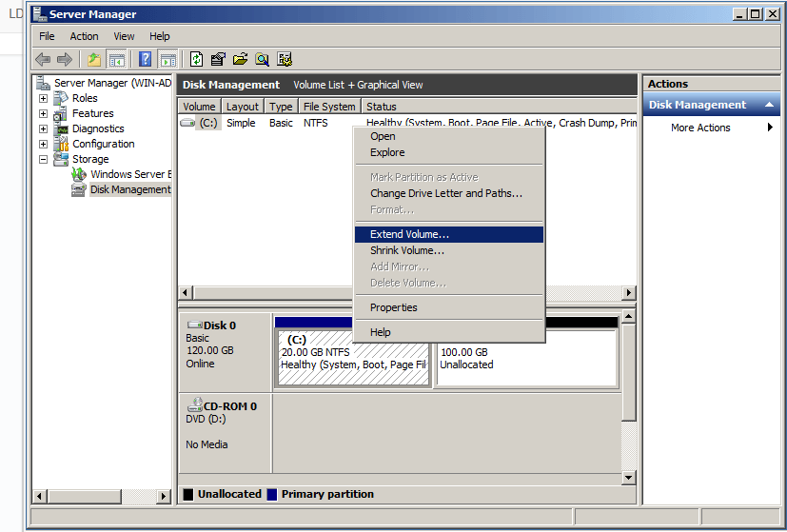Click the Server Manager root node icon

[43, 83]
